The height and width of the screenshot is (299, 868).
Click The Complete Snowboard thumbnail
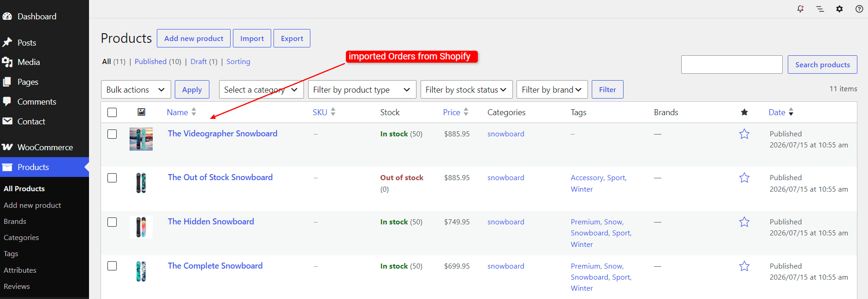[141, 271]
